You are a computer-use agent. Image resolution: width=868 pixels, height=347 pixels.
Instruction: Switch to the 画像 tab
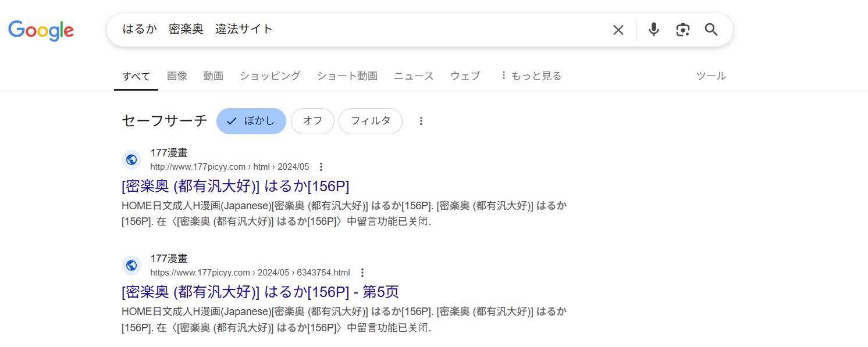[177, 76]
